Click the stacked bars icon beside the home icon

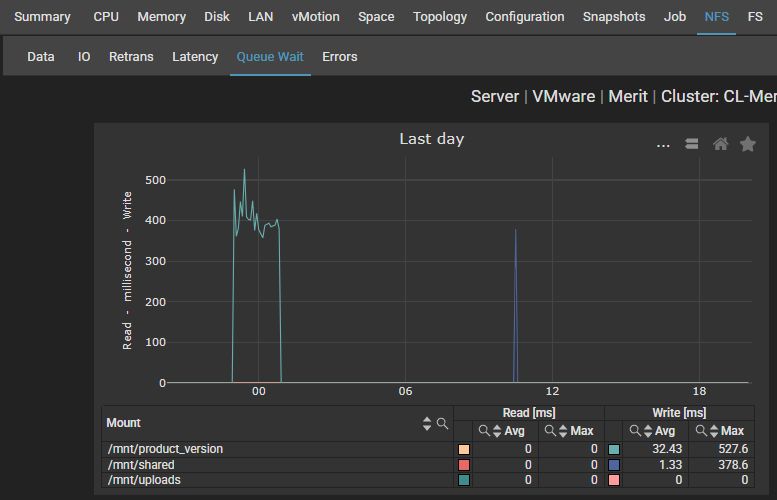[x=691, y=144]
